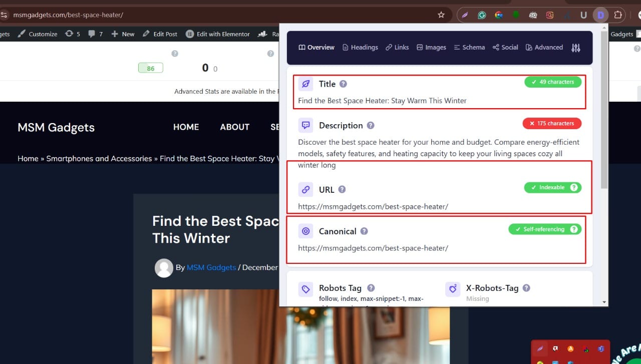Click the 175 characters description badge
The width and height of the screenshot is (641, 364).
[552, 123]
